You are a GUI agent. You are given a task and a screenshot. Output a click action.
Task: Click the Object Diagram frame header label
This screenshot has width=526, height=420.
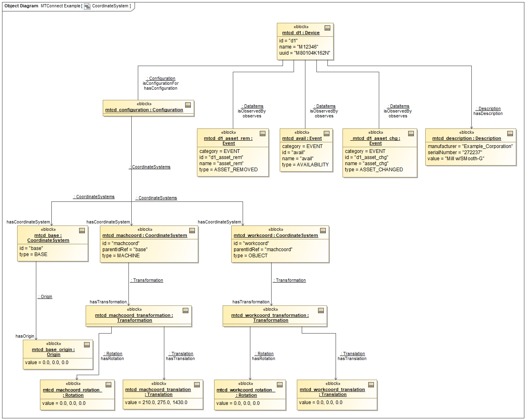tap(21, 6)
